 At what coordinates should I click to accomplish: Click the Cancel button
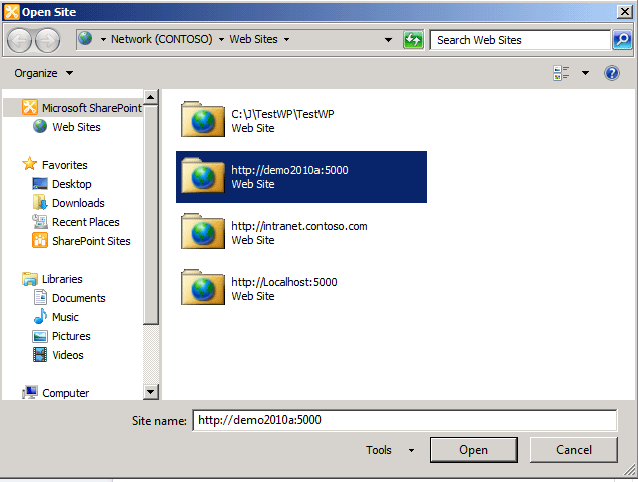(574, 450)
